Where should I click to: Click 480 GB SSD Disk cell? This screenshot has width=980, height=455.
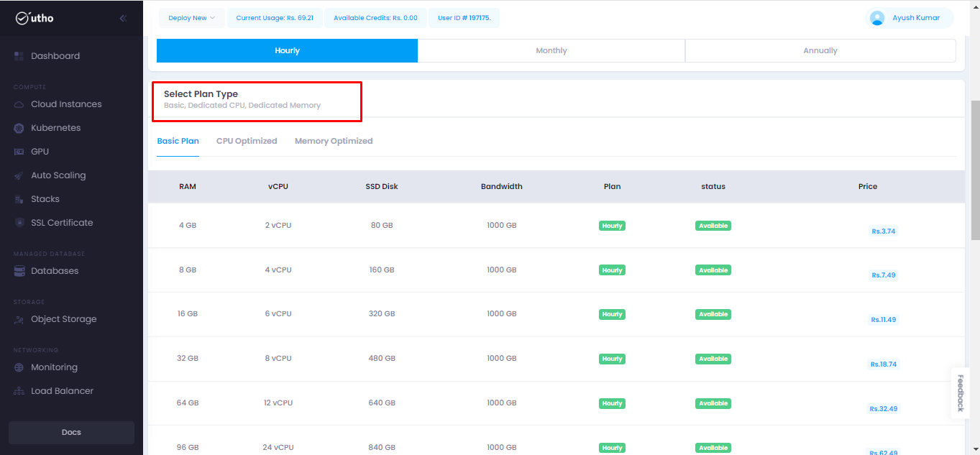382,359
